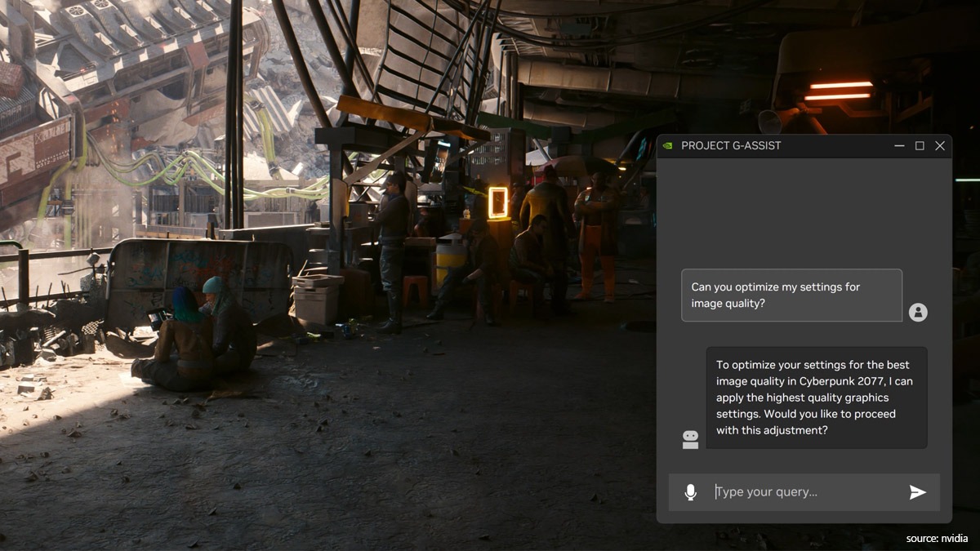Click the PROJECT G-ASSIST title text
This screenshot has height=551, width=980.
731,146
